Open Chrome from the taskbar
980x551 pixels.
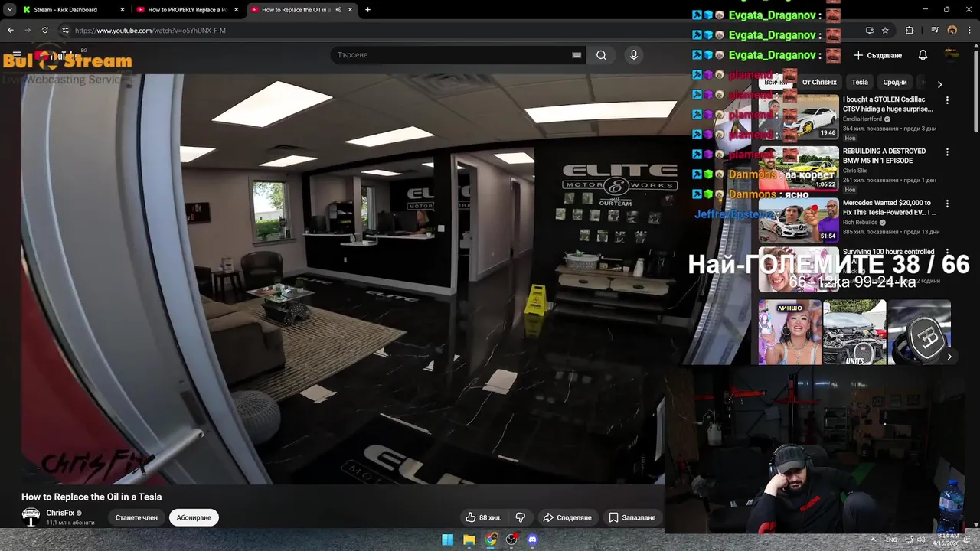(491, 540)
